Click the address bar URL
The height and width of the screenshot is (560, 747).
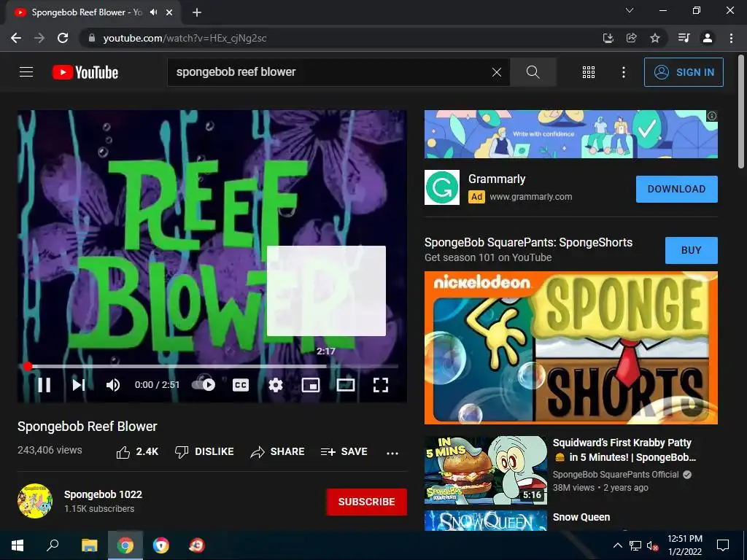click(x=185, y=38)
